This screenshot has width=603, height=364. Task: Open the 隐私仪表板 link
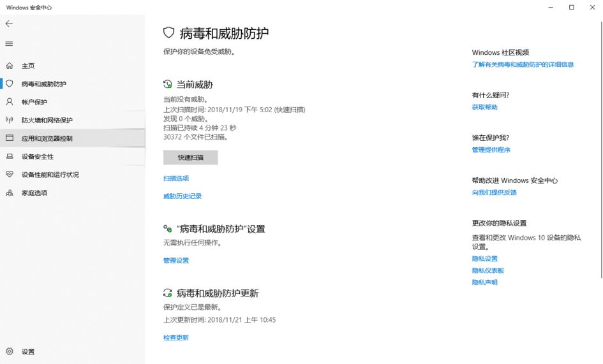point(488,270)
